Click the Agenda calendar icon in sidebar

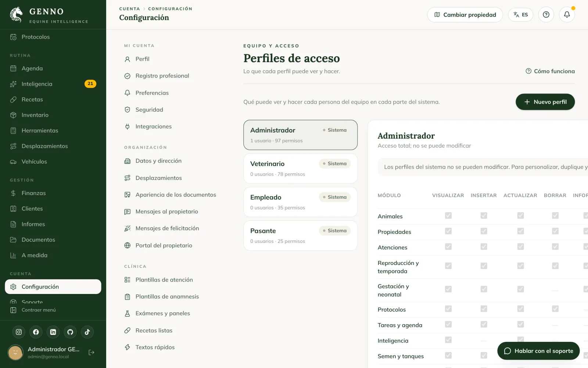(x=13, y=68)
